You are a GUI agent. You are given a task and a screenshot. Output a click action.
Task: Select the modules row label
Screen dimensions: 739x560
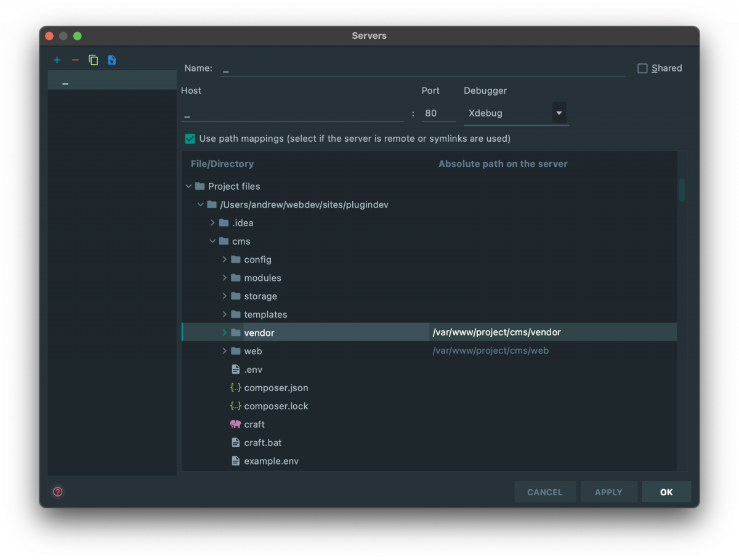[x=262, y=278]
